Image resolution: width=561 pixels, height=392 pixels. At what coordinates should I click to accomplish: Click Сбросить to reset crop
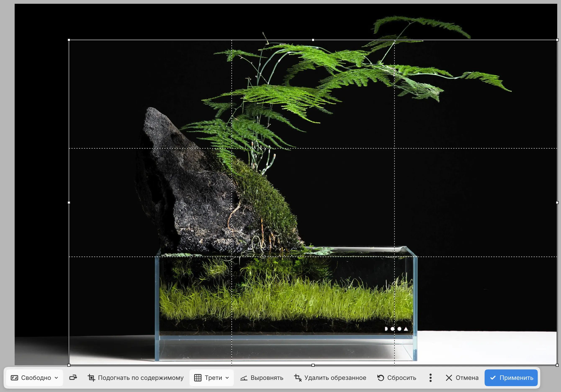(397, 378)
